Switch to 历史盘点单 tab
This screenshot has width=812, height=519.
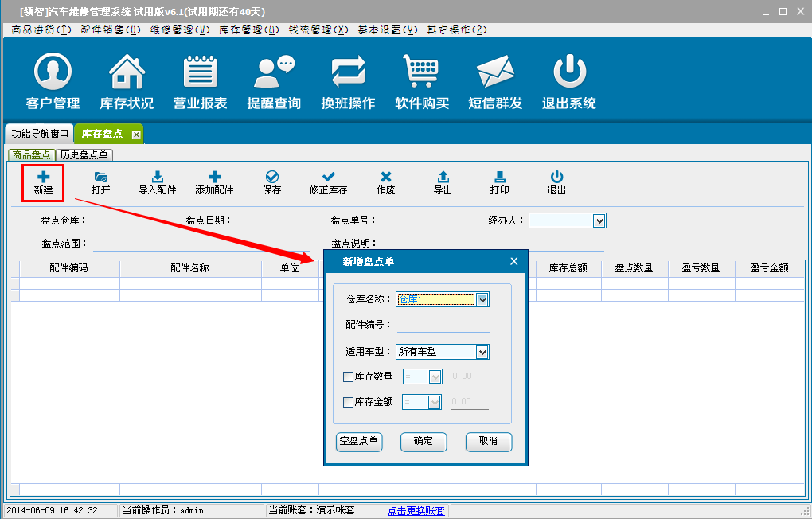point(84,155)
